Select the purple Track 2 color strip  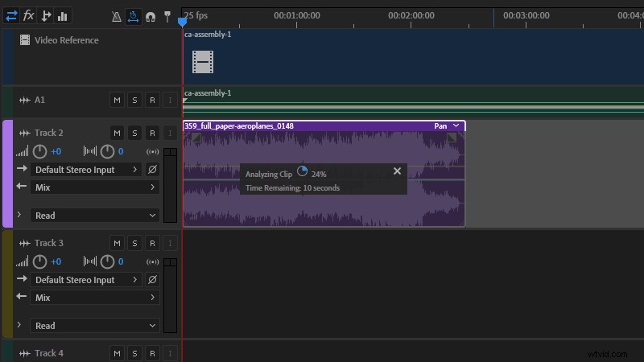click(x=7, y=174)
